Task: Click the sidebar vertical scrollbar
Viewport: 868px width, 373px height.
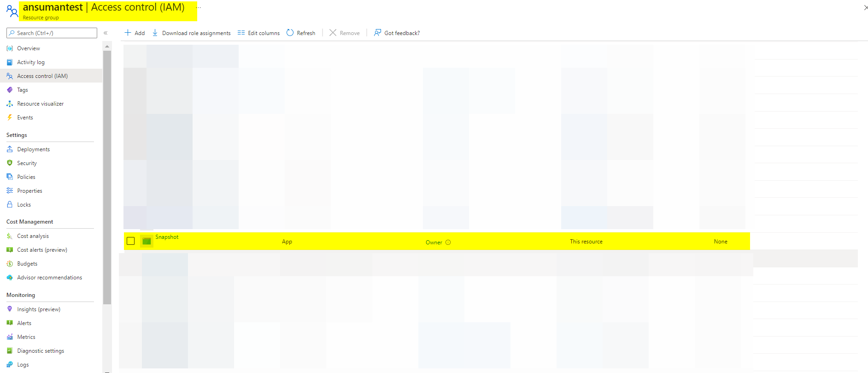Action: [107, 178]
